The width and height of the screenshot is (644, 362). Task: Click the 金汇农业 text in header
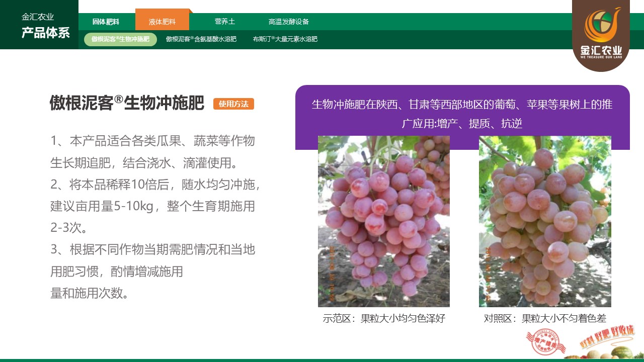click(38, 17)
